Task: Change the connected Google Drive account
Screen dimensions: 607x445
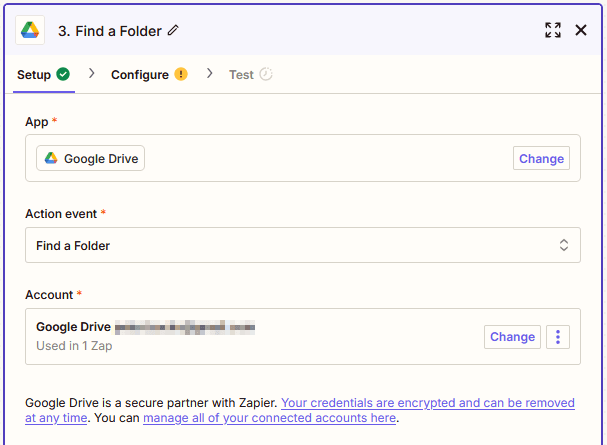Action: [x=512, y=337]
